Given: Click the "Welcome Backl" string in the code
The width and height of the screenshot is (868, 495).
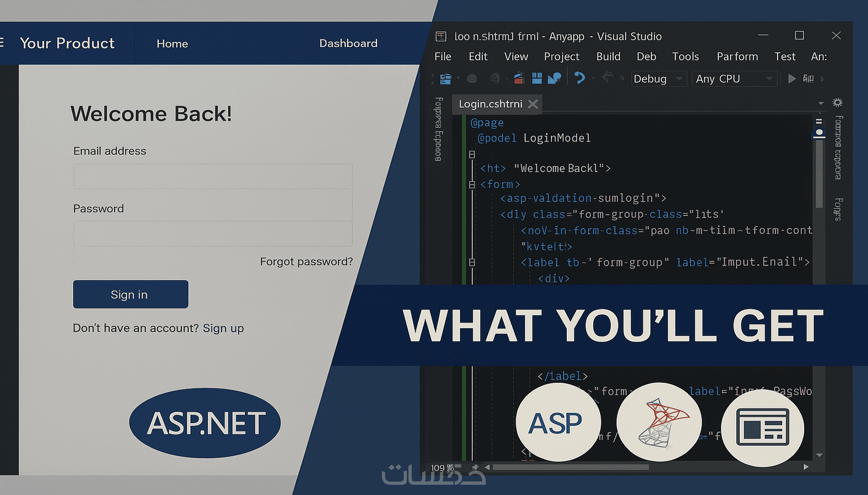Looking at the screenshot, I should click(x=559, y=168).
